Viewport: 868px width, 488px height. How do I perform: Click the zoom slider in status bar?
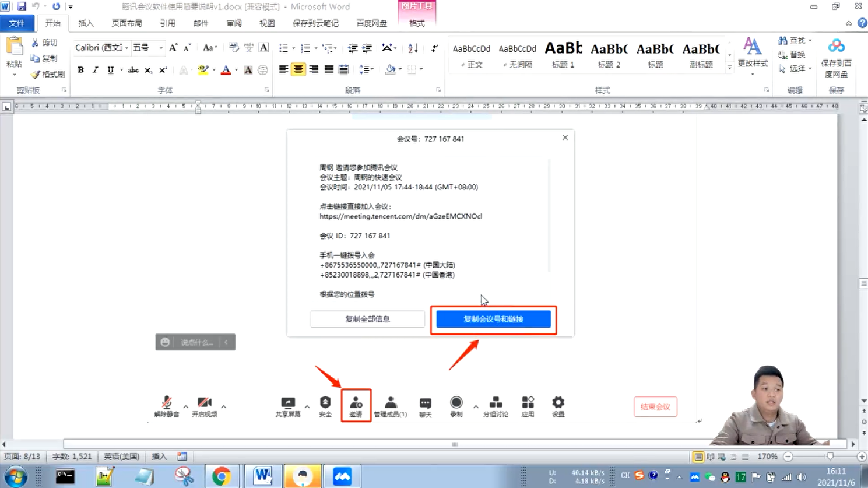tap(830, 457)
